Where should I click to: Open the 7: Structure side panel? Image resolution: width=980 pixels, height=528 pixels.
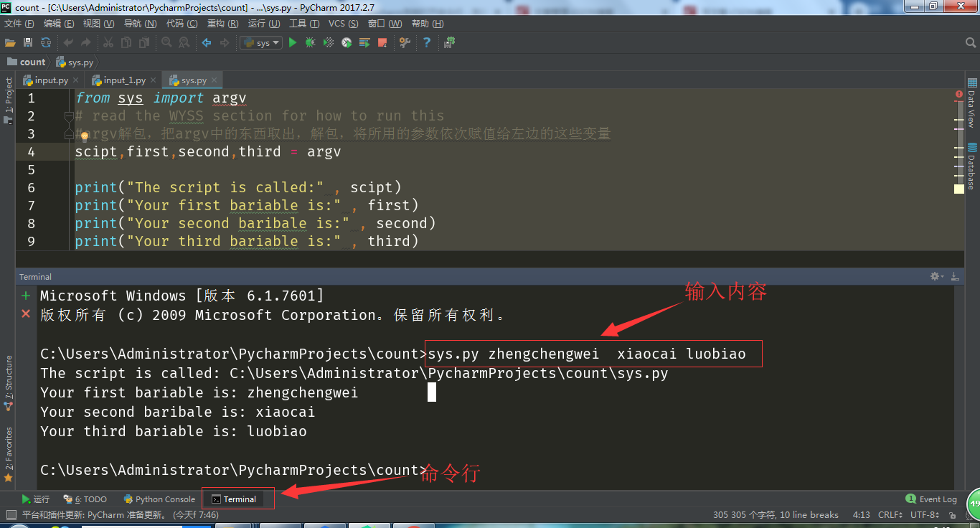[9, 382]
